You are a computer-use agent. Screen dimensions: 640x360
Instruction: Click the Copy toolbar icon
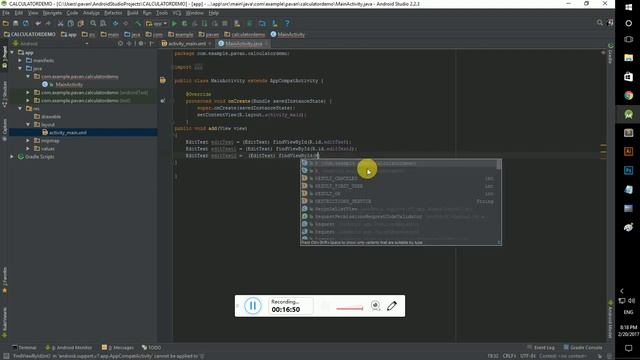(x=71, y=24)
